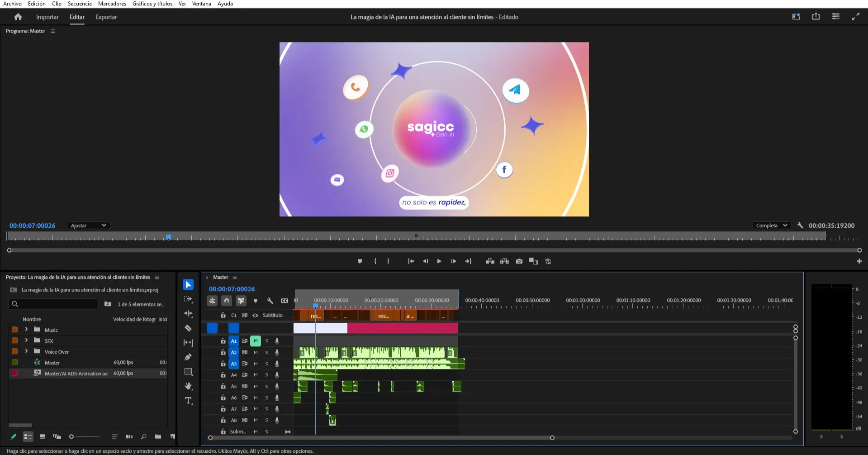This screenshot has width=868, height=455.
Task: Open the Master timeline panel menu
Action: (x=235, y=278)
